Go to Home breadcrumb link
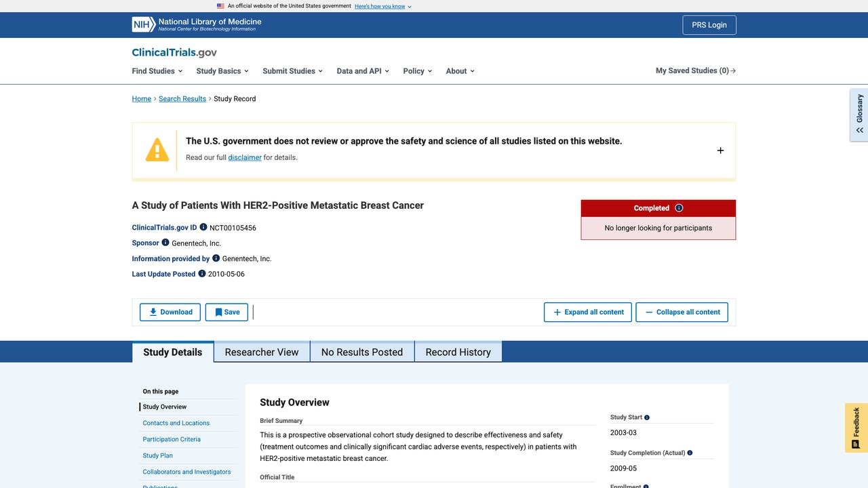 click(142, 98)
